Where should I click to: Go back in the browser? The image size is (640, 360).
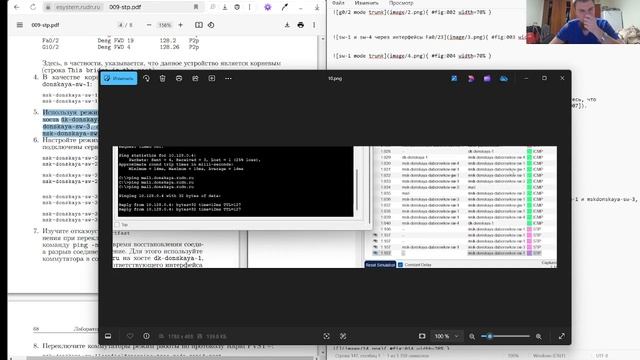(17, 7)
